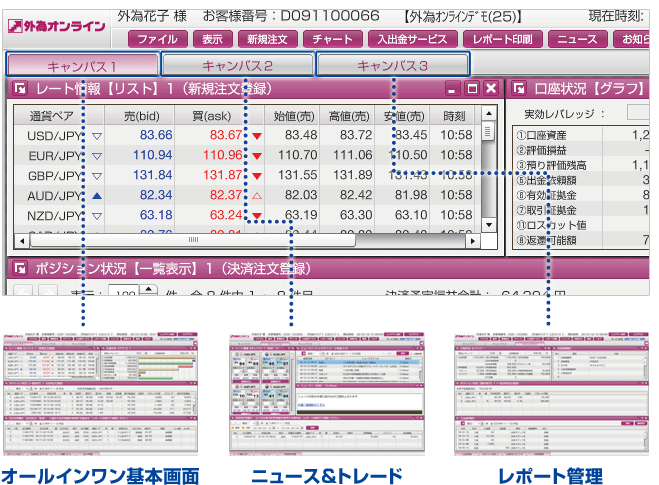Click horizontal scroll right arrow
Screen dimensions: 659x485
[473, 241]
